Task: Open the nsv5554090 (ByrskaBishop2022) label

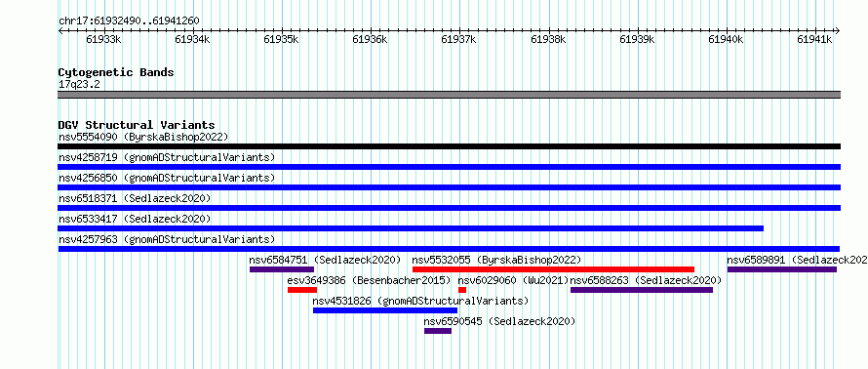Action: tap(143, 137)
